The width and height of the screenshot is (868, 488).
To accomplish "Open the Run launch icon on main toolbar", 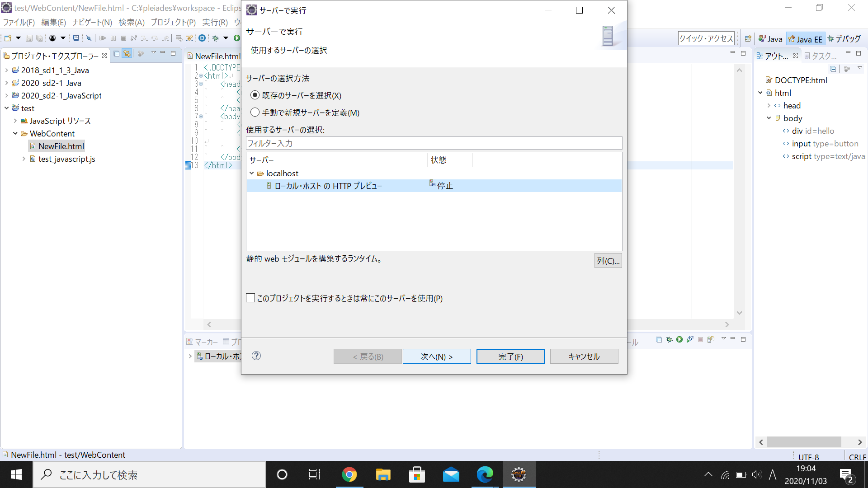I will (x=237, y=38).
